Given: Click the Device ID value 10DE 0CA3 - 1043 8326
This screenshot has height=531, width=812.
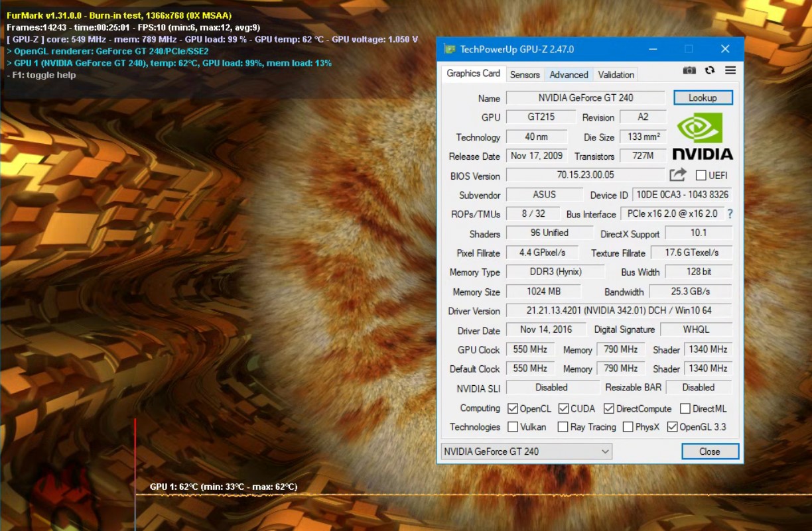Looking at the screenshot, I should pos(683,194).
